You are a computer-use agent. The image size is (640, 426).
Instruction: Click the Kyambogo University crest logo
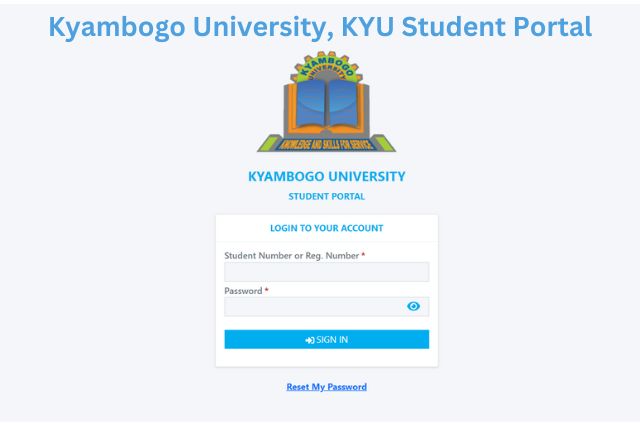click(327, 102)
